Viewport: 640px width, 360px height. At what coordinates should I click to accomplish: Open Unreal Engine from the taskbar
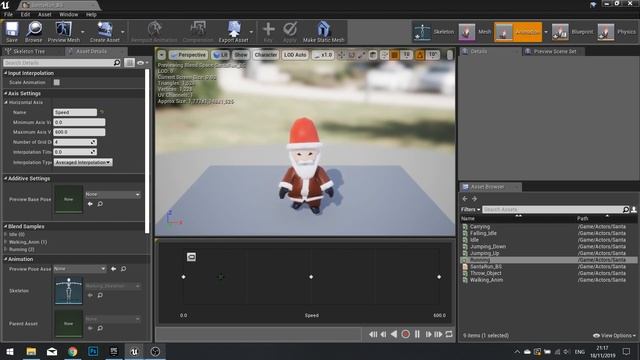tap(134, 351)
